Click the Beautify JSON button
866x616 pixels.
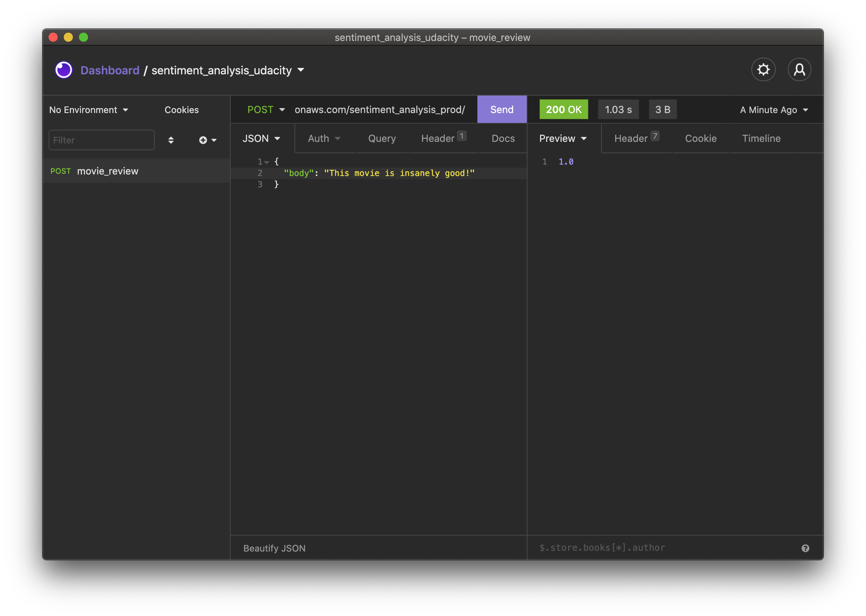click(x=274, y=548)
